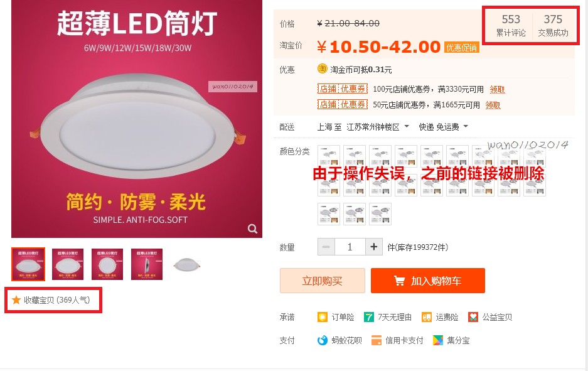This screenshot has width=588, height=371.
Task: Select the first color variant swatch
Action: [329, 156]
